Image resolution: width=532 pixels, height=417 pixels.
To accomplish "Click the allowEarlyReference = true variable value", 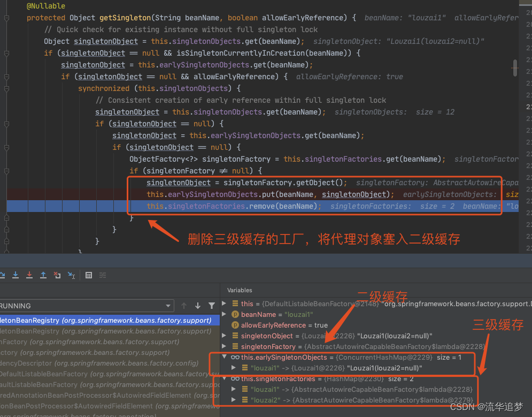I will pyautogui.click(x=321, y=325).
